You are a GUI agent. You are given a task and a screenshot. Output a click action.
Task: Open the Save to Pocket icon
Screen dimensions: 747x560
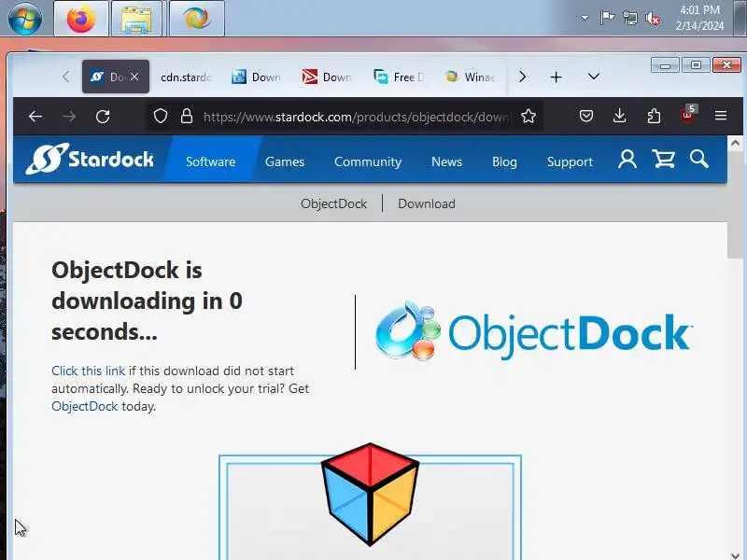point(586,116)
